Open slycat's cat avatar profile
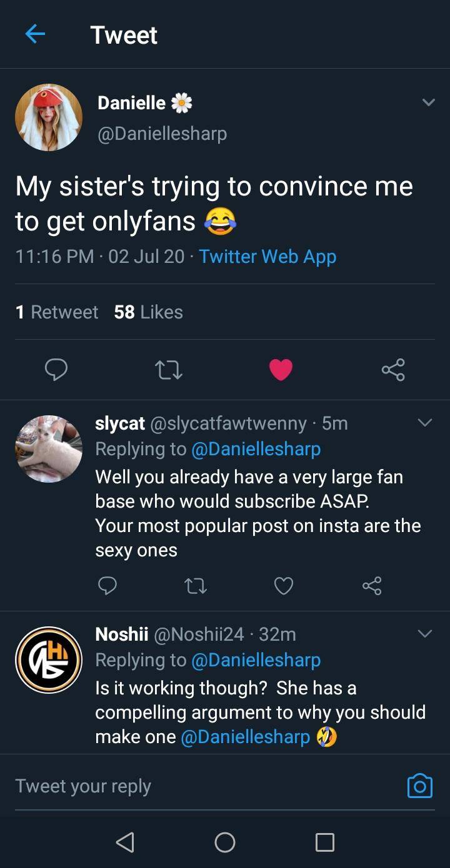Viewport: 450px width, 868px height. click(49, 448)
